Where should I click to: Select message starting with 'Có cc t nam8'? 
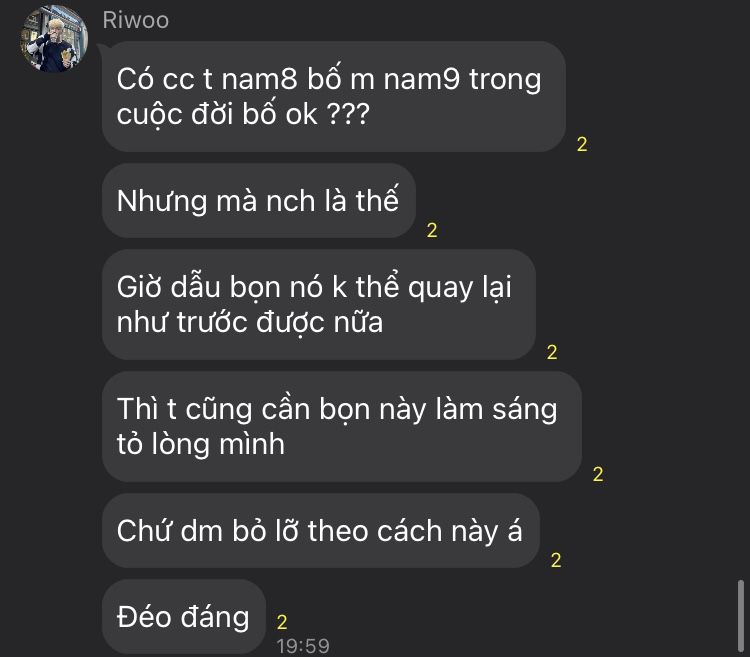click(333, 97)
